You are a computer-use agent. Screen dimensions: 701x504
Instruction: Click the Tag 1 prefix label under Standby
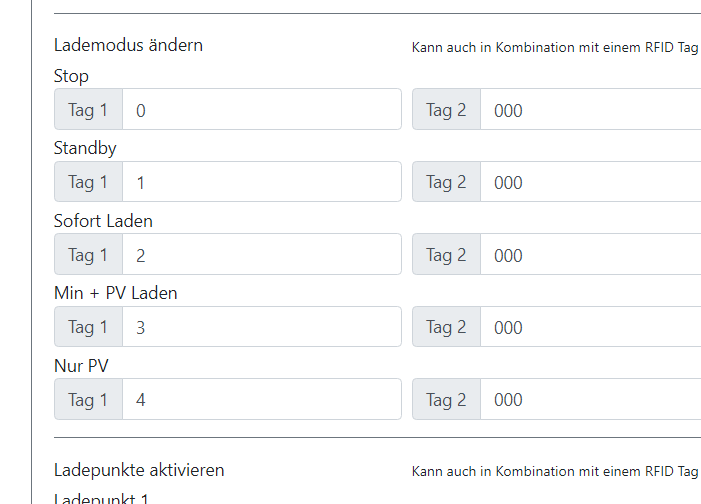click(x=88, y=182)
